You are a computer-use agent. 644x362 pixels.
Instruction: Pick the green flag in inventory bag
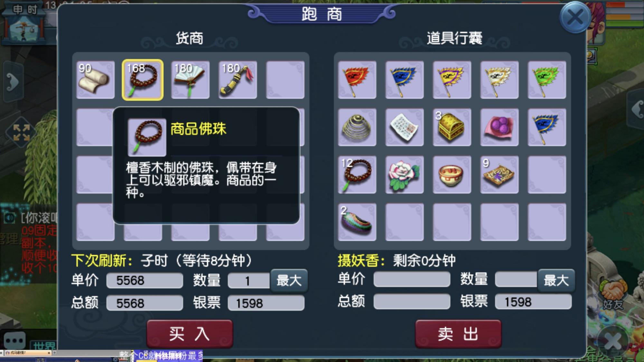click(x=547, y=80)
